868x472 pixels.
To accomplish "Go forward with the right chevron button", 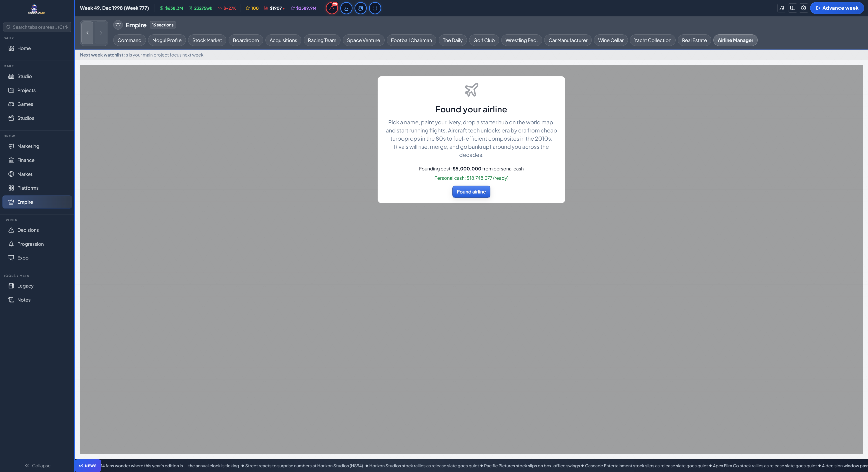I will (x=101, y=33).
